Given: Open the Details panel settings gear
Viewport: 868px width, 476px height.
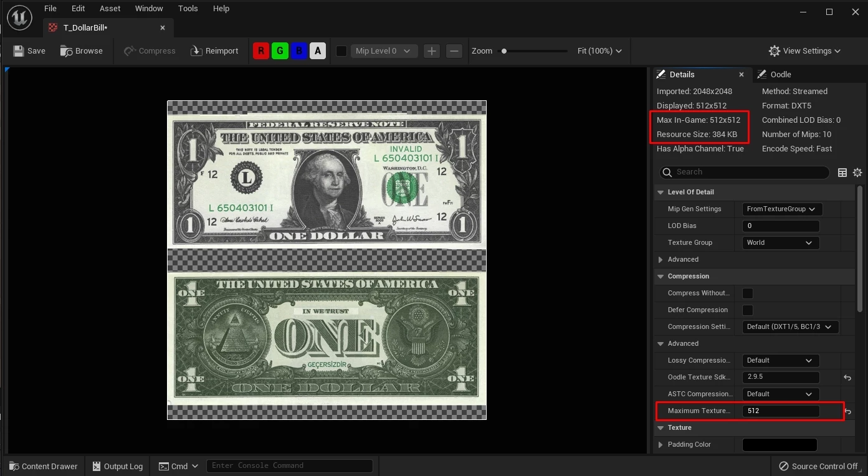Looking at the screenshot, I should (x=857, y=173).
